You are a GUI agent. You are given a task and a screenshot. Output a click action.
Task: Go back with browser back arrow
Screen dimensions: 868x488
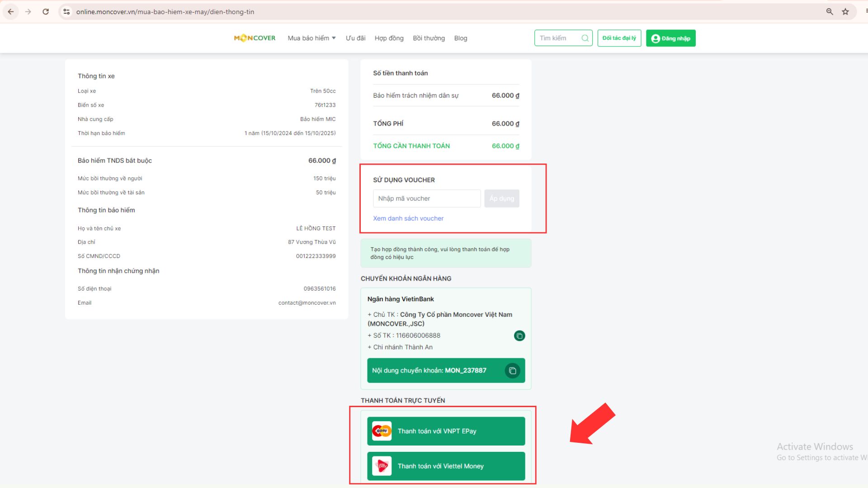click(11, 12)
